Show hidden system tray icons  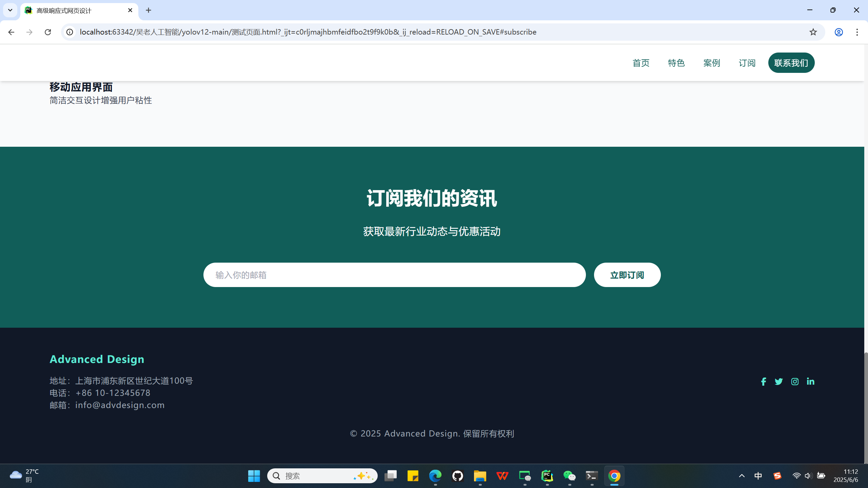742,476
